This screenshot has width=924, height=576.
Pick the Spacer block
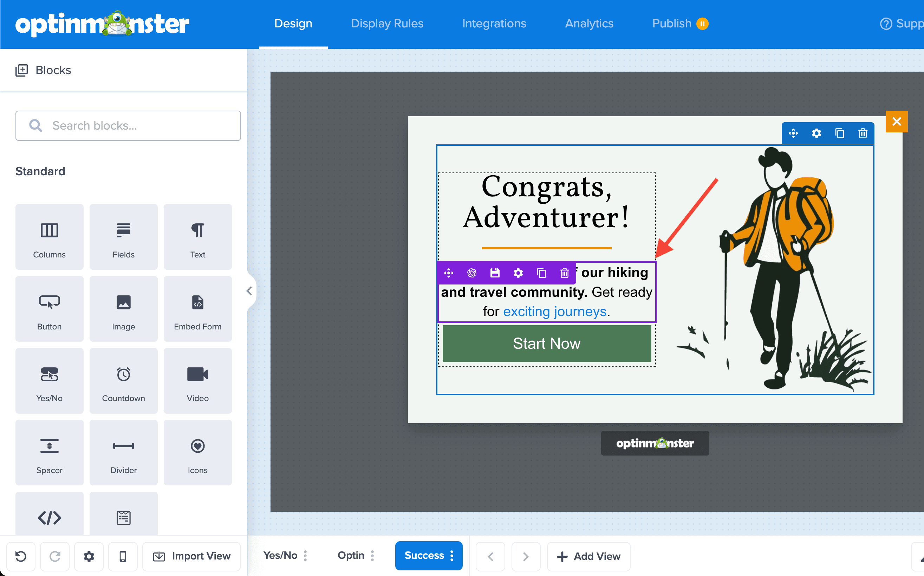tap(49, 452)
